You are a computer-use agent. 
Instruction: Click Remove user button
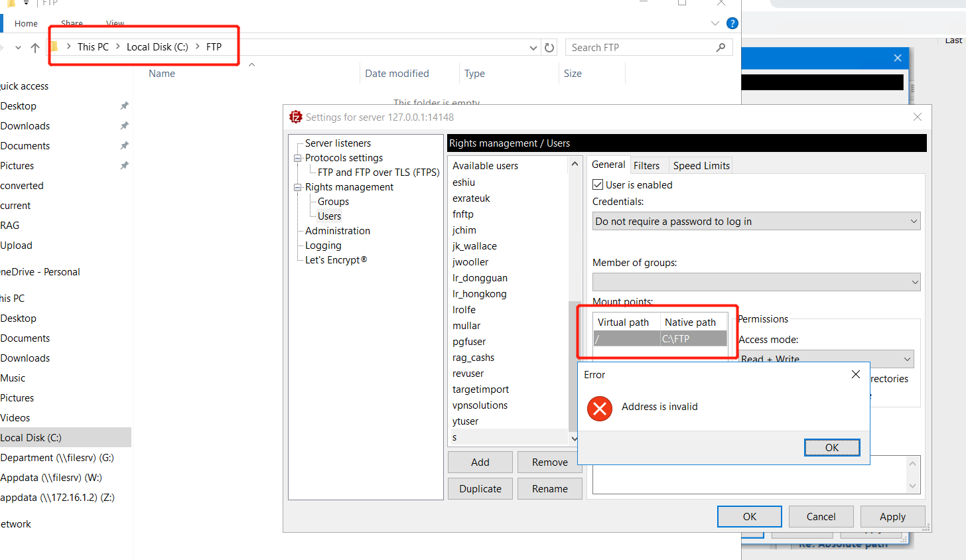(550, 462)
